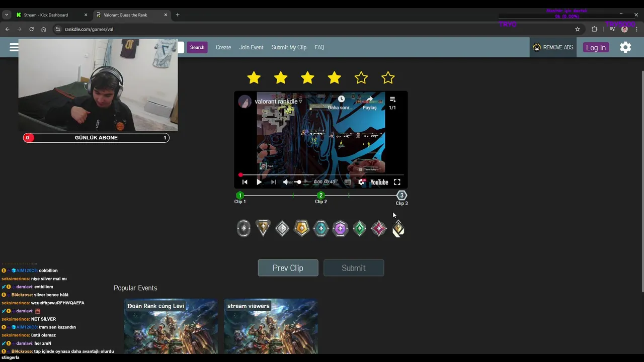The width and height of the screenshot is (644, 362).
Task: Open the browser extensions puzzle icon
Action: 594,29
